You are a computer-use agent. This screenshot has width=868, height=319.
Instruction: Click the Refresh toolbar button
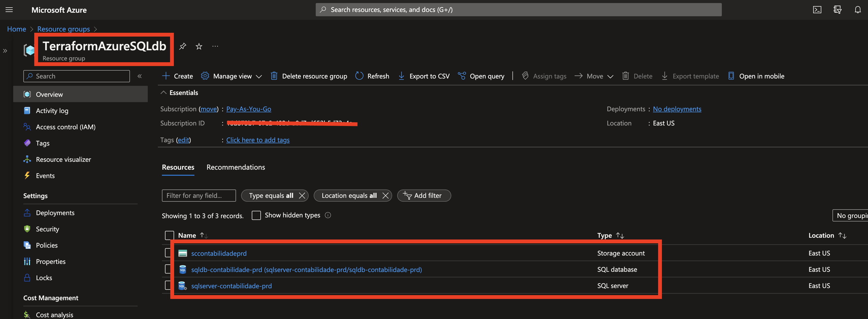pyautogui.click(x=372, y=76)
